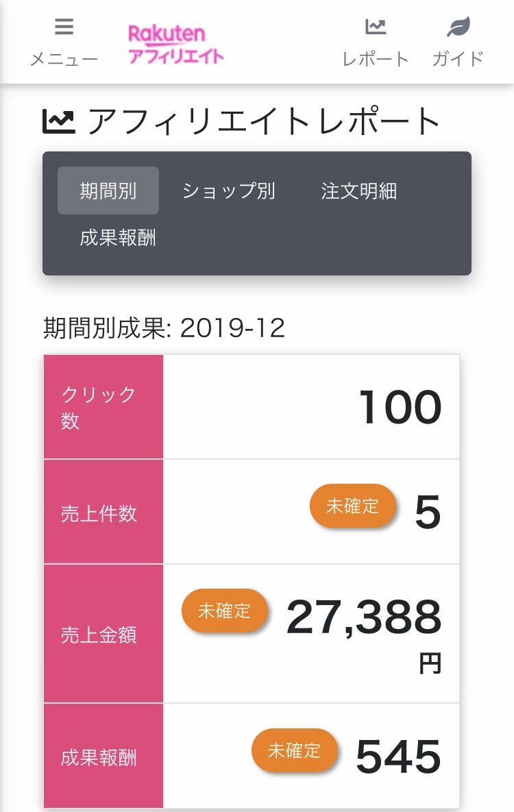Screen dimensions: 514x812
Task: Open the report chart icon
Action: point(376,27)
